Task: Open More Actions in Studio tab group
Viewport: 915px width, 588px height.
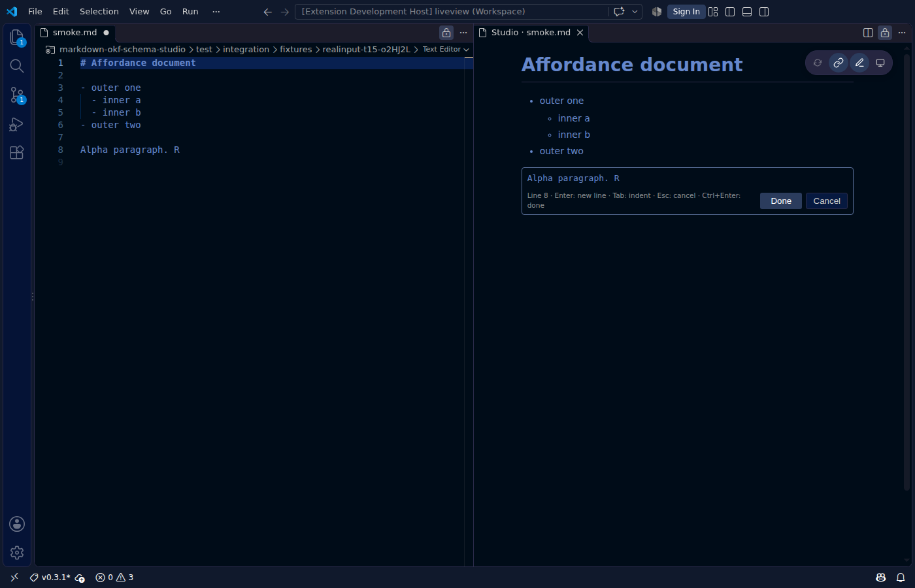Action: tap(902, 33)
